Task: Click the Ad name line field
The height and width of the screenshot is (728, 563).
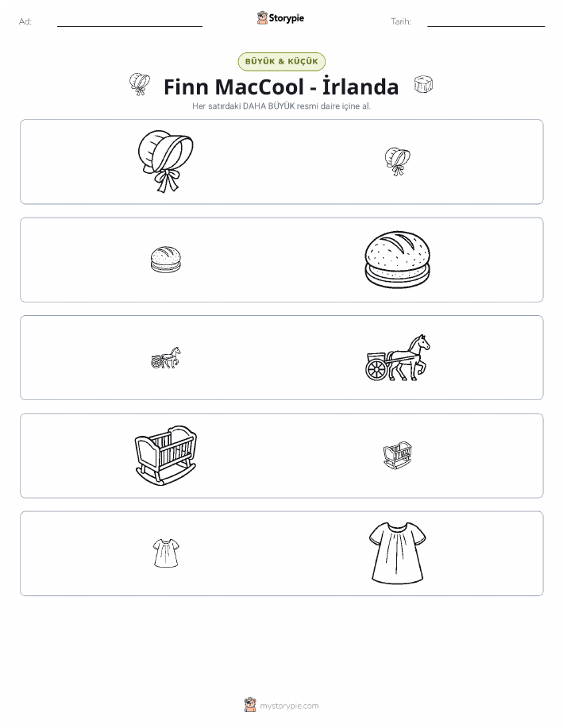Action: click(x=129, y=21)
